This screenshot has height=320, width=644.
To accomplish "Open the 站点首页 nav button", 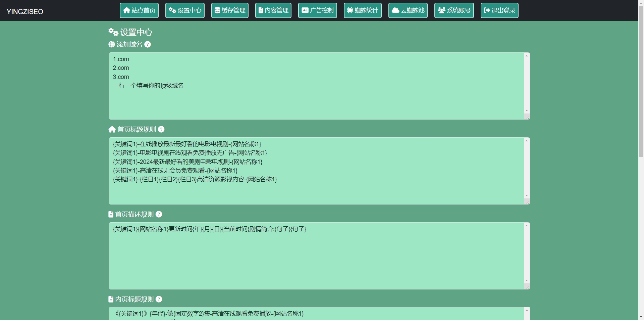I will click(x=139, y=10).
